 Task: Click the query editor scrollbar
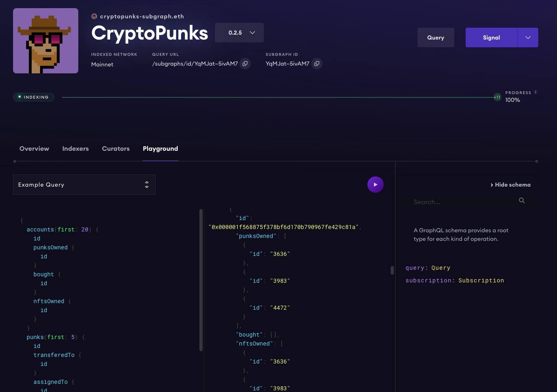pos(201,280)
